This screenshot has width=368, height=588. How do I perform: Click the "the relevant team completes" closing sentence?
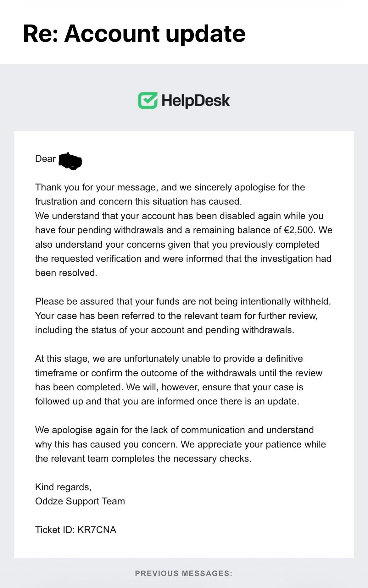point(143,459)
